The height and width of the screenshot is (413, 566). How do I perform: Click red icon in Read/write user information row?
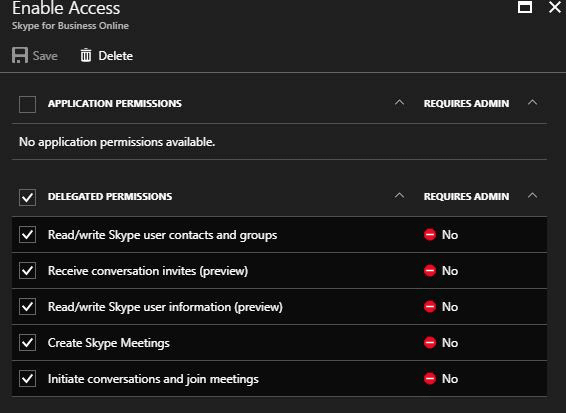click(430, 307)
